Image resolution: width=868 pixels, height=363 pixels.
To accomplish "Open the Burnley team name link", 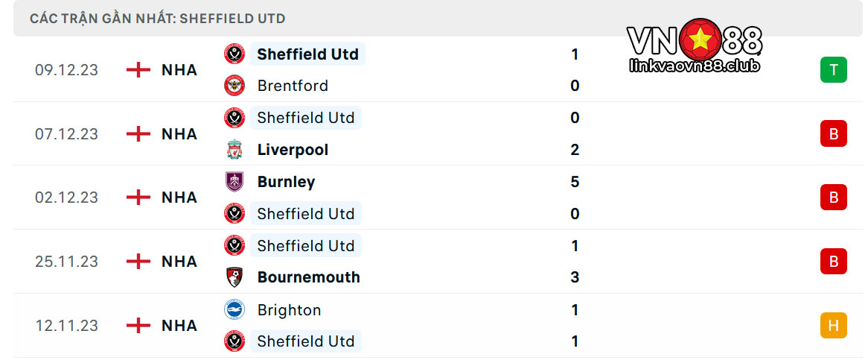I will (286, 182).
